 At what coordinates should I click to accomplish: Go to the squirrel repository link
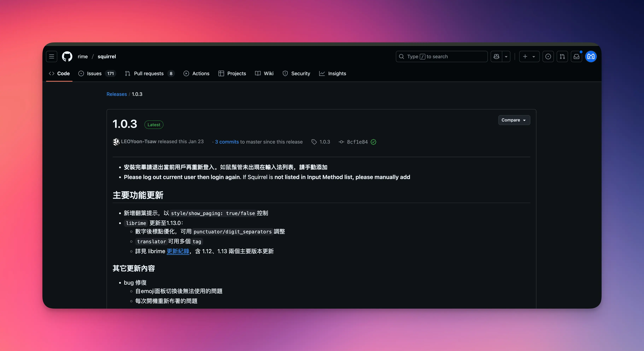(107, 56)
